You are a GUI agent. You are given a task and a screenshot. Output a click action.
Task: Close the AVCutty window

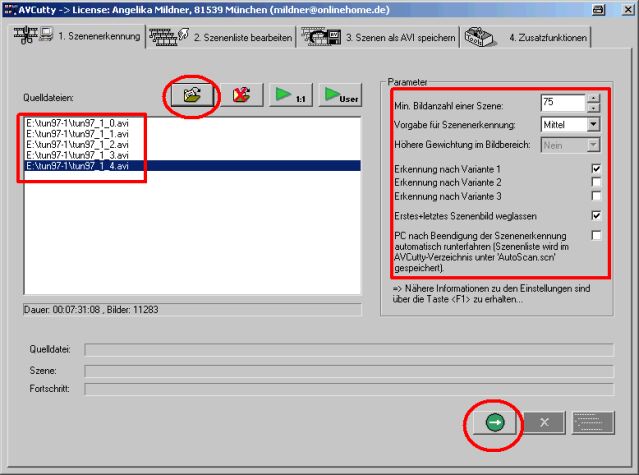(628, 10)
